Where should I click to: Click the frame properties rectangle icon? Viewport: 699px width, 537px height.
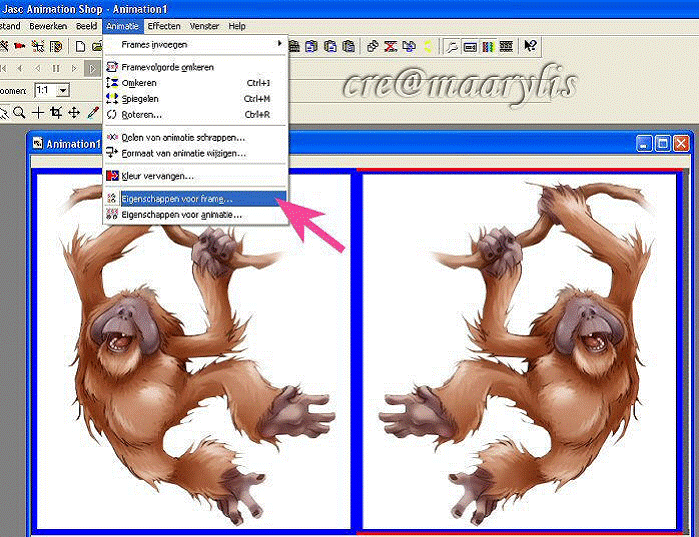point(470,46)
